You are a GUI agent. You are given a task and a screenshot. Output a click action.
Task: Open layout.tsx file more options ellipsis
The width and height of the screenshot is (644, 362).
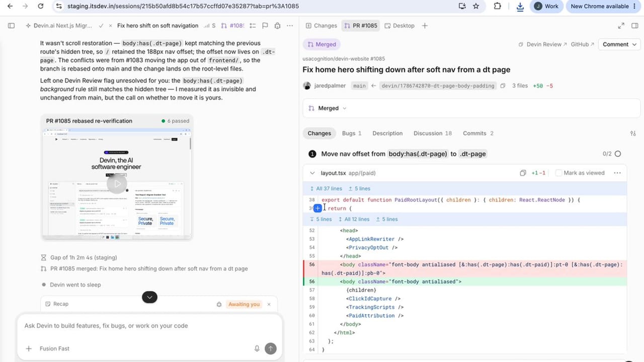tap(617, 173)
